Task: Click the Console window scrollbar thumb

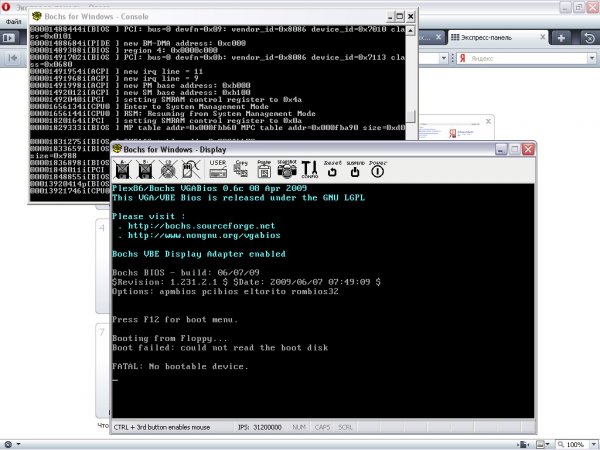Action: pyautogui.click(x=410, y=116)
